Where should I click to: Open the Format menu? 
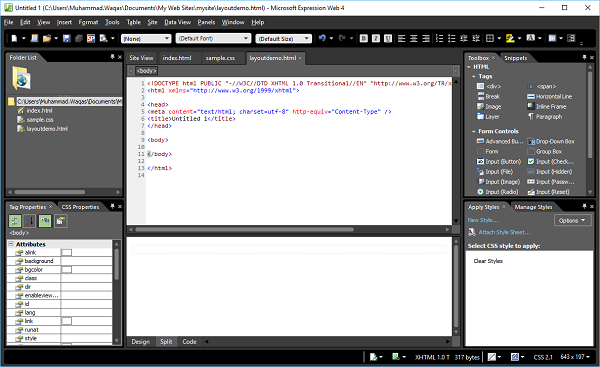(x=88, y=22)
